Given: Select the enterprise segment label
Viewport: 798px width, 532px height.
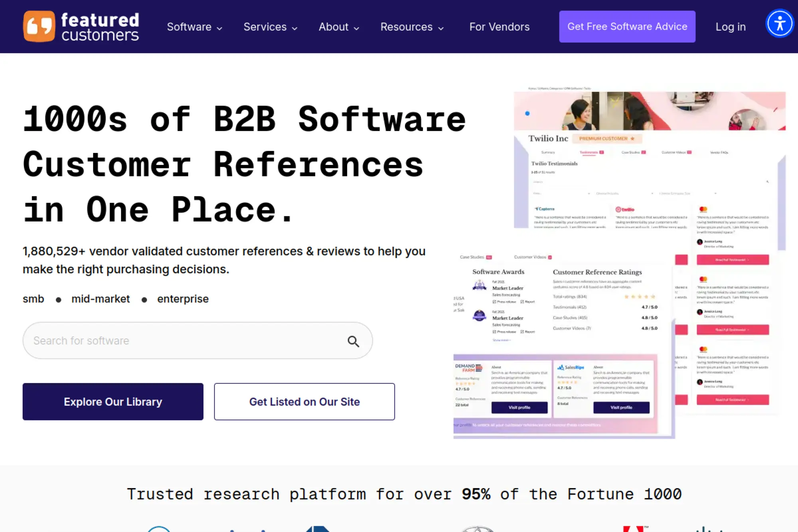Looking at the screenshot, I should click(x=183, y=299).
